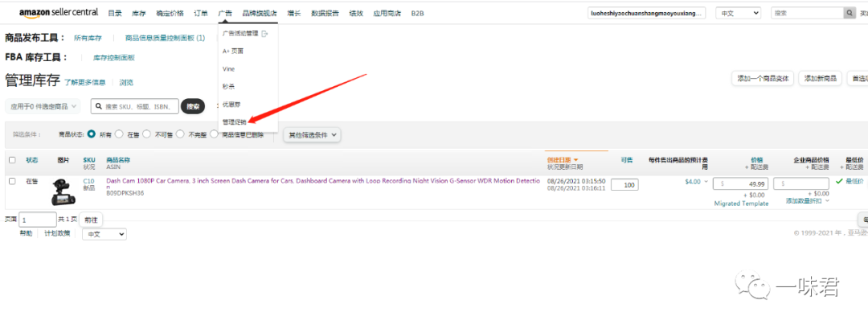Click the available quantity field showing 100
The image size is (868, 325).
(624, 184)
